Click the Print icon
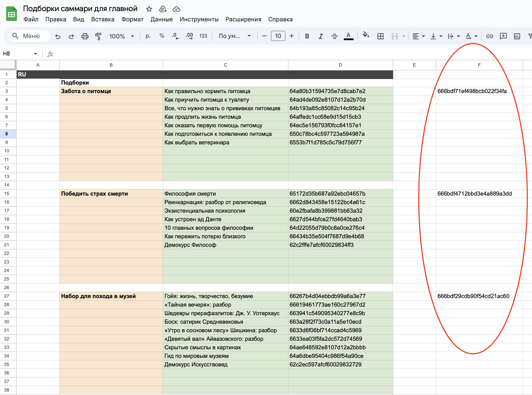 85,36
